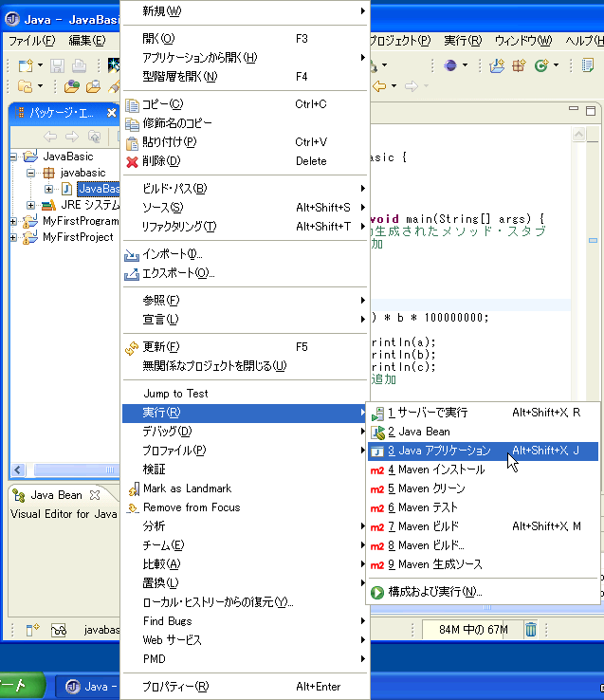Click the web browser globe icon

point(450,65)
